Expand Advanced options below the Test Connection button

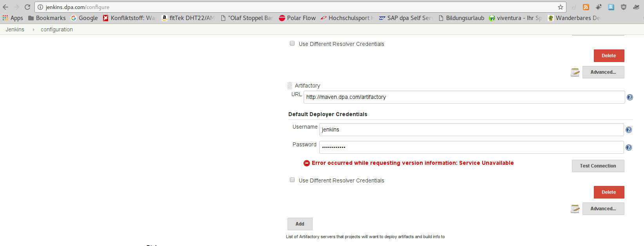603,209
